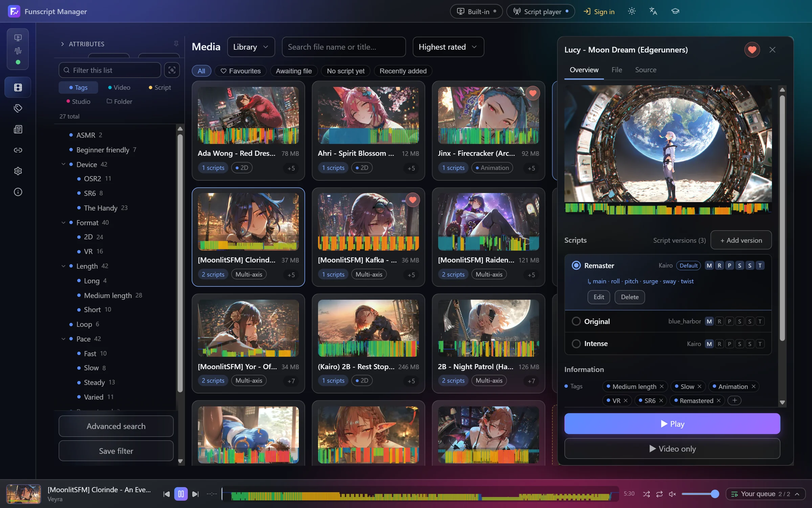
Task: Remove the Remastered tag
Action: (719, 401)
